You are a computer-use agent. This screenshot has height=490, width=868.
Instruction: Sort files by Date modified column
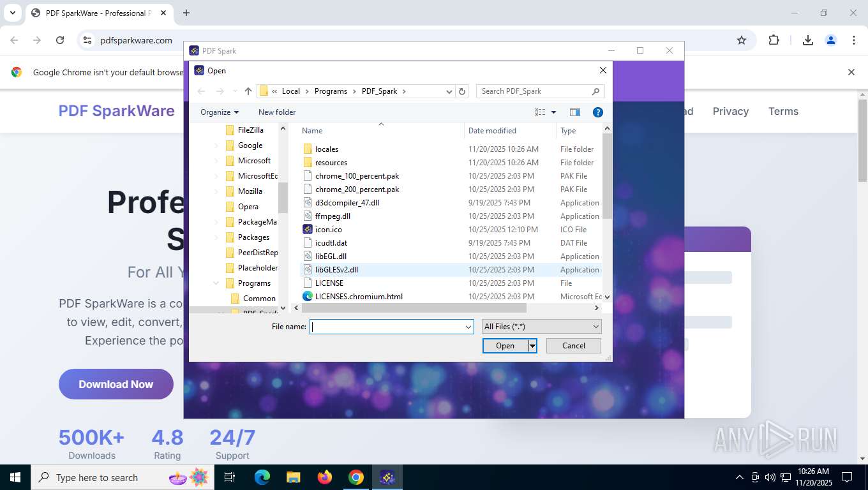(x=510, y=131)
